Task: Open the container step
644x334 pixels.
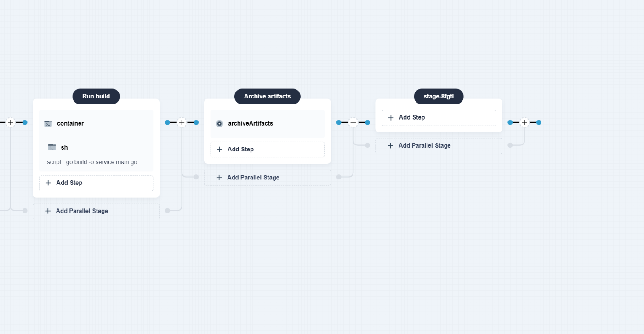Action: coord(70,123)
